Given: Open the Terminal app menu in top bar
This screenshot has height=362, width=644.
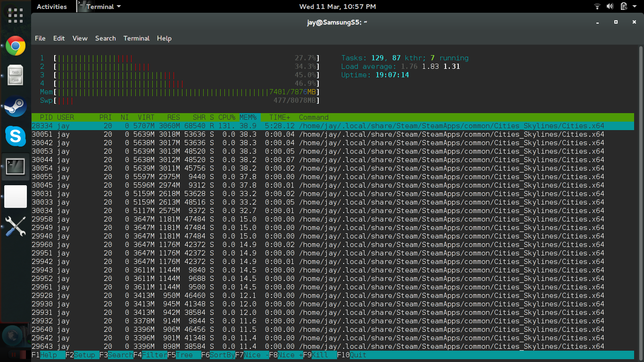Looking at the screenshot, I should tap(99, 7).
